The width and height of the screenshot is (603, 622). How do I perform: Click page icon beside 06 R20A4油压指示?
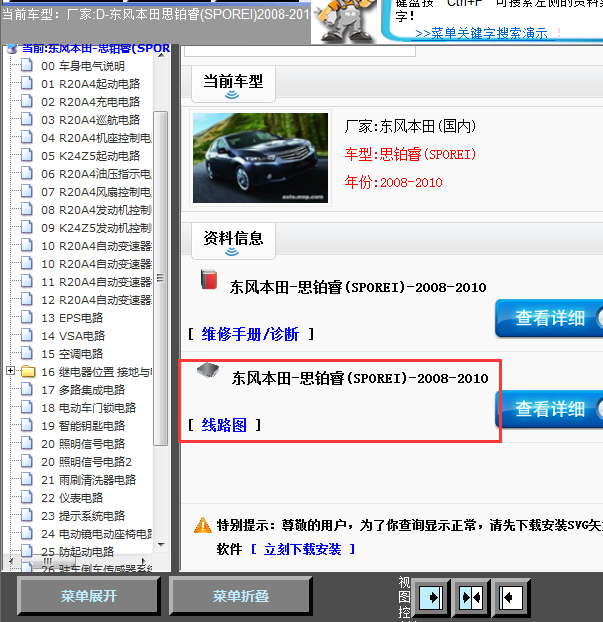27,173
